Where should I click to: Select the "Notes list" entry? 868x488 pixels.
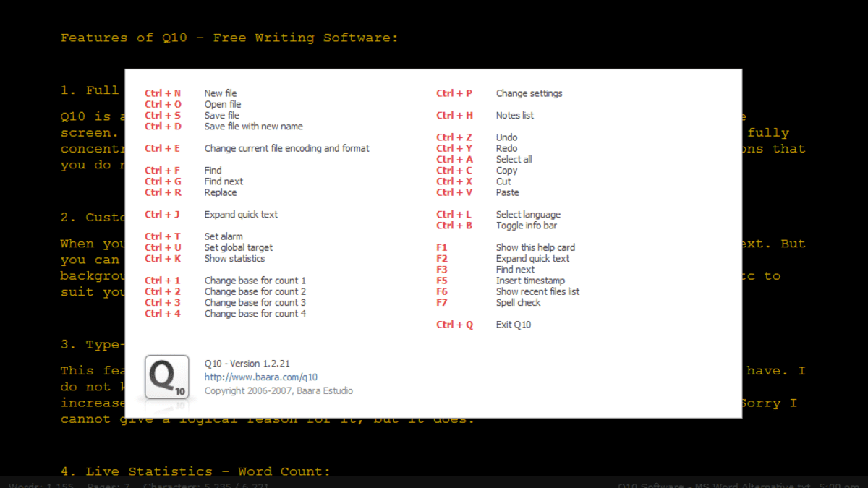tap(515, 115)
